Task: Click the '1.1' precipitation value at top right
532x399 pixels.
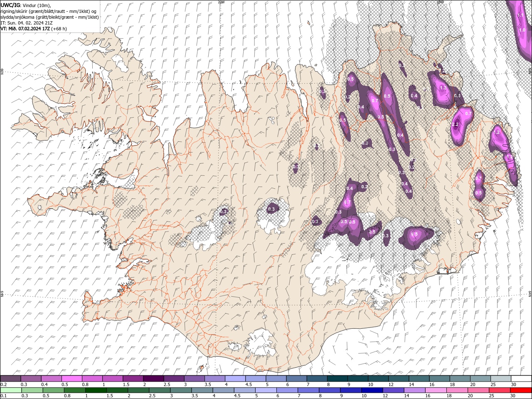Action: [x=520, y=15]
